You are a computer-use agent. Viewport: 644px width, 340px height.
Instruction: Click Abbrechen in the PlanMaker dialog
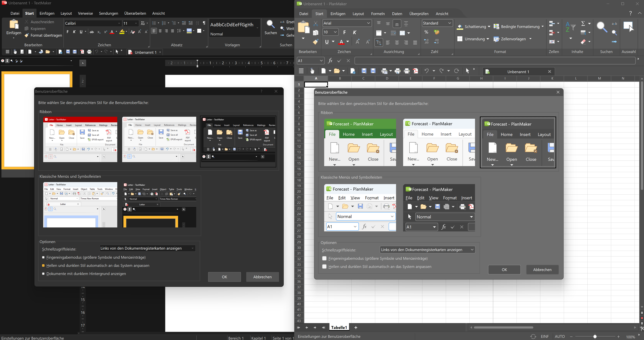(542, 270)
